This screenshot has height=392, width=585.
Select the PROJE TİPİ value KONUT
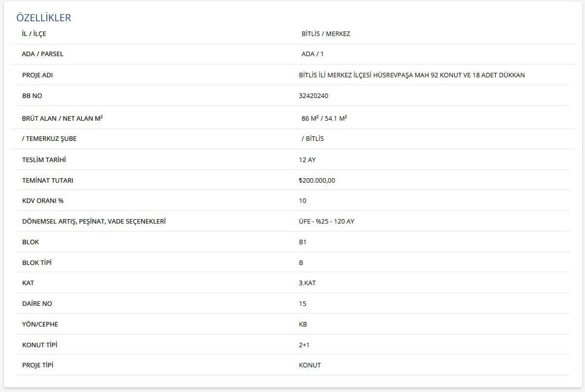[x=310, y=365]
